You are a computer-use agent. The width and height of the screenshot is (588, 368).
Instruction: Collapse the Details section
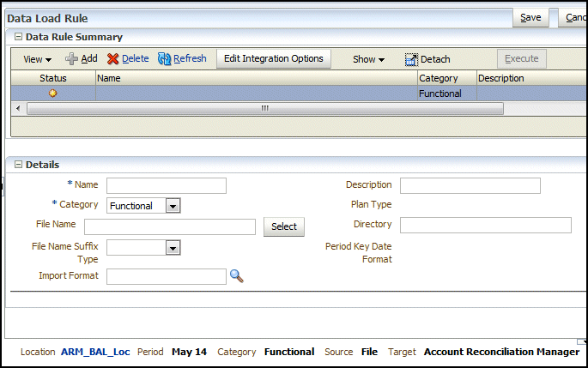coord(18,165)
